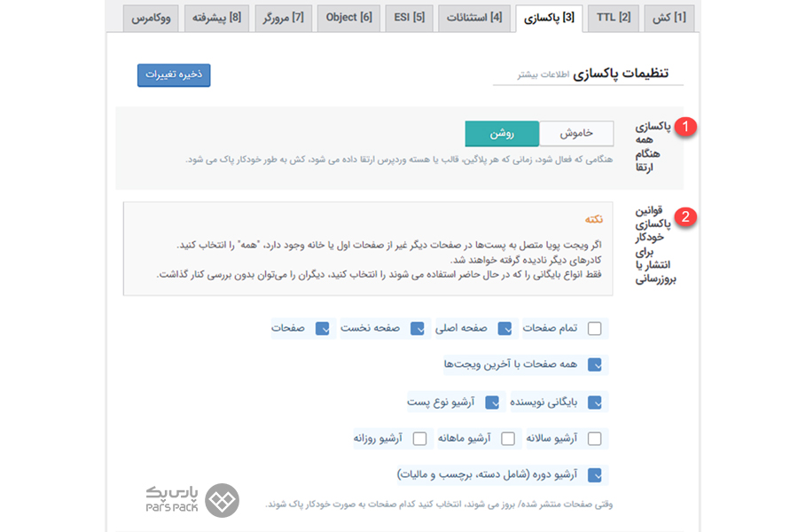Uncheck the صفحه اصلی checkbox
Screen dimensions: 798x532
[x=505, y=328]
